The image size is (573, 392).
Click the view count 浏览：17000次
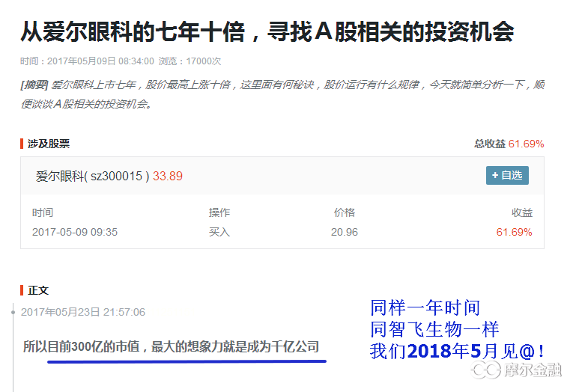click(190, 61)
